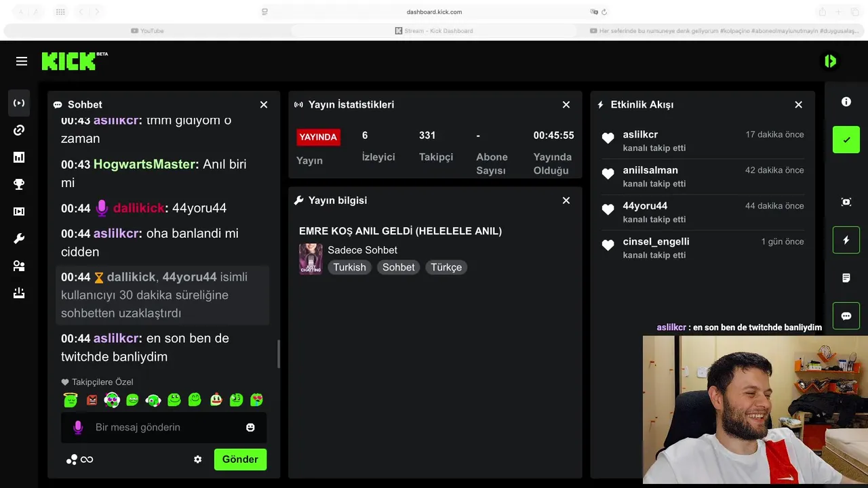Insert the headphones purple-eyed emote
Screen dimensions: 868x488
(112, 400)
